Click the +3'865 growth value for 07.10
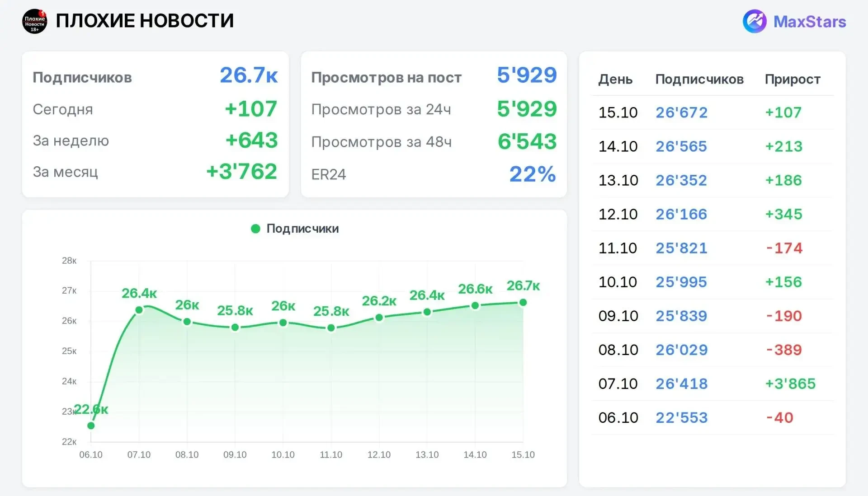The image size is (868, 496). click(x=790, y=384)
